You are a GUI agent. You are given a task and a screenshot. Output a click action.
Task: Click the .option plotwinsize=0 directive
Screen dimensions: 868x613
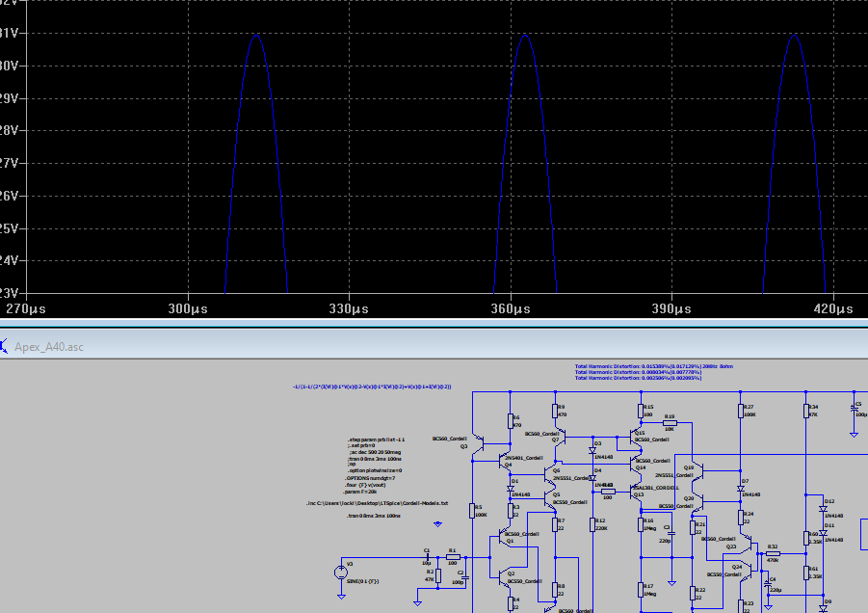point(375,470)
